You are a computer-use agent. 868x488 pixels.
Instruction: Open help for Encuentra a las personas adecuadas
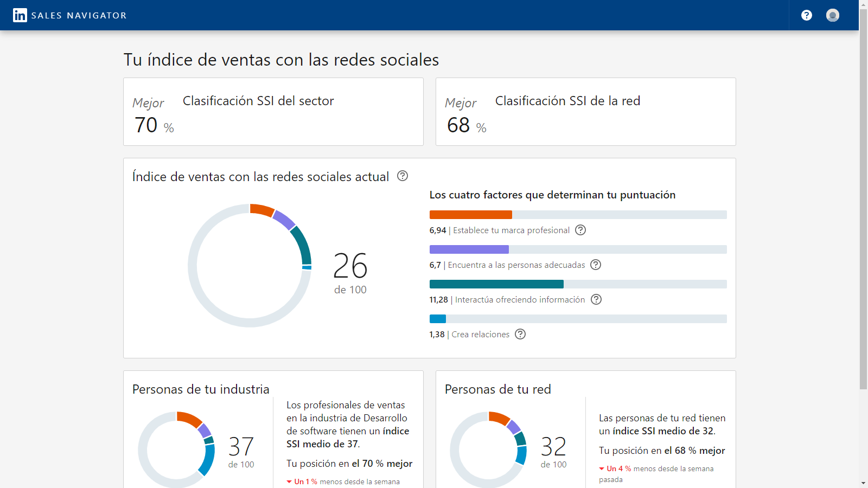click(596, 265)
